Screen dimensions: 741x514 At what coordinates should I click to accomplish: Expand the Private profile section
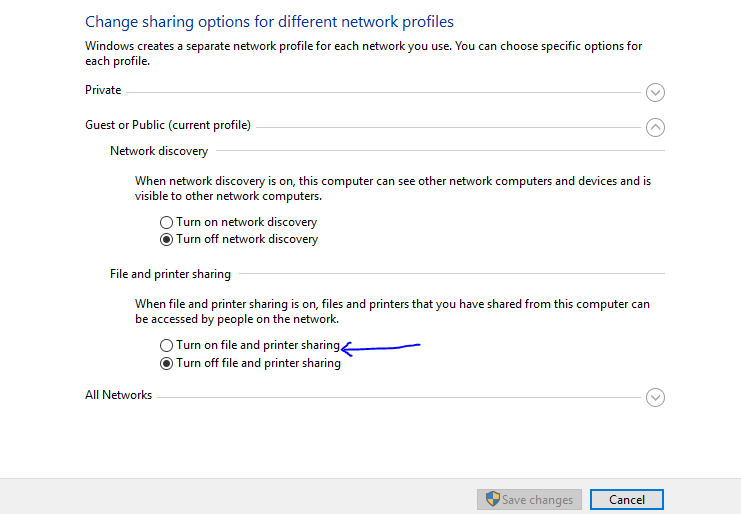tap(655, 92)
